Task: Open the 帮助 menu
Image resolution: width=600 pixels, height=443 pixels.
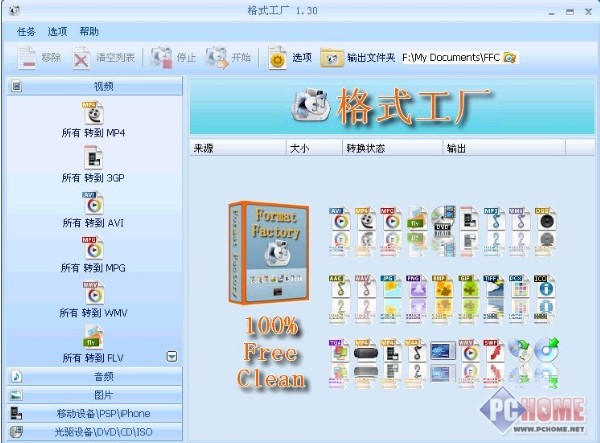Action: pos(89,31)
